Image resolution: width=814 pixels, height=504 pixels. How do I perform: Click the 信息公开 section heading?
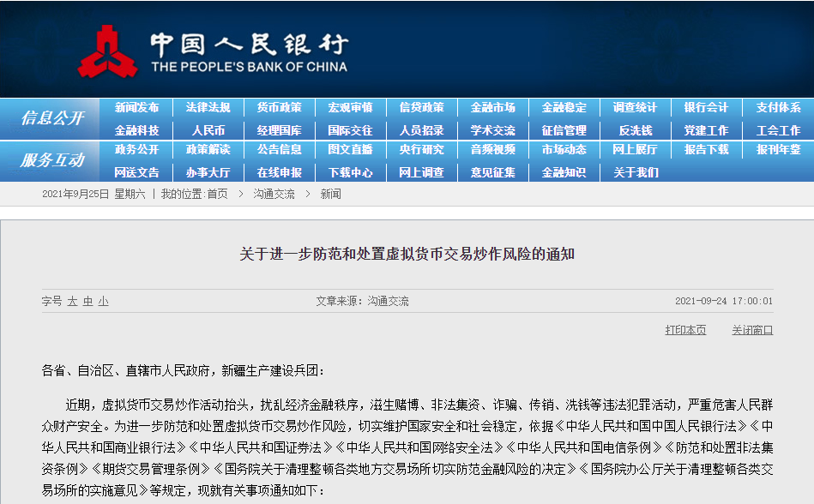click(52, 118)
